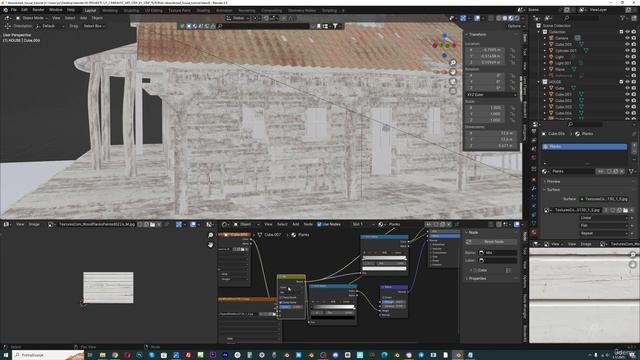Toggle Clamp Result checkbox in Mix node
This screenshot has width=640, height=360.
point(281,298)
